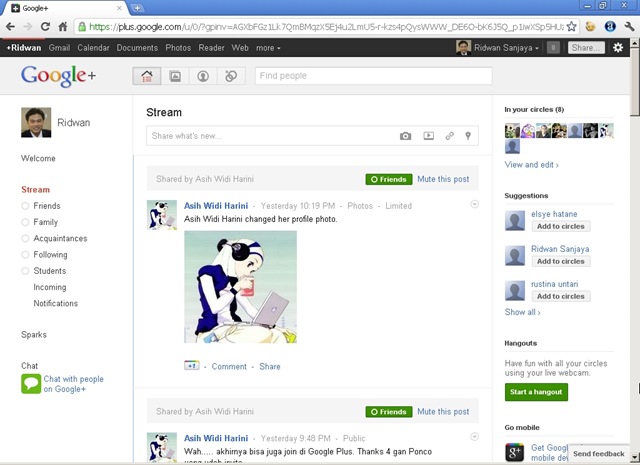The width and height of the screenshot is (640, 465).
Task: Open the gear settings icon in the top bar
Action: click(x=618, y=48)
